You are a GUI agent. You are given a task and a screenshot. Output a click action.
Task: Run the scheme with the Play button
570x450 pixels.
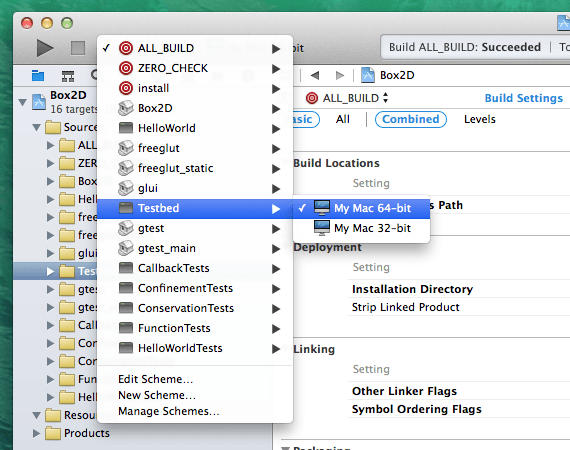point(45,48)
